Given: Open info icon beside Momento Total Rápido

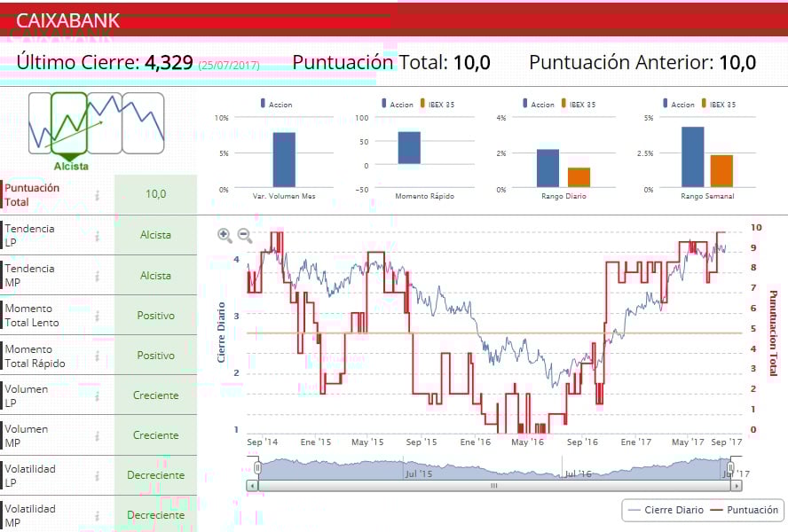Looking at the screenshot, I should coord(98,356).
